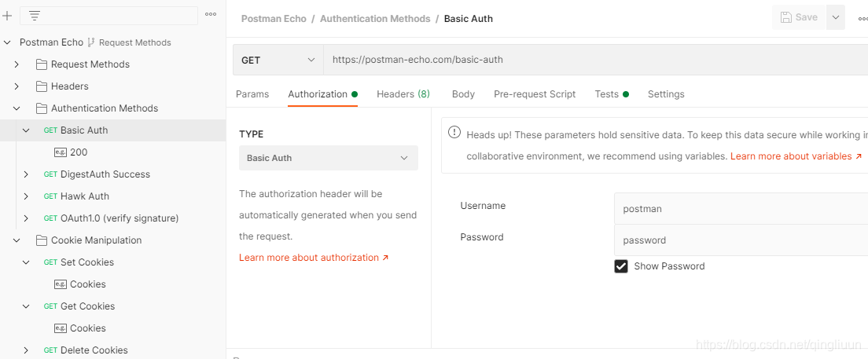Open Learn more about authorization link

314,257
